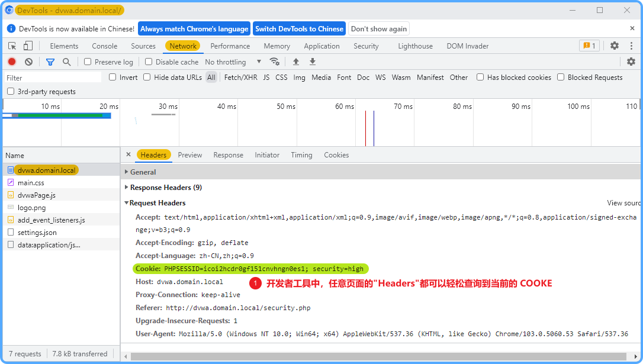The height and width of the screenshot is (364, 643).
Task: Filter requests by Doc type
Action: [x=363, y=77]
